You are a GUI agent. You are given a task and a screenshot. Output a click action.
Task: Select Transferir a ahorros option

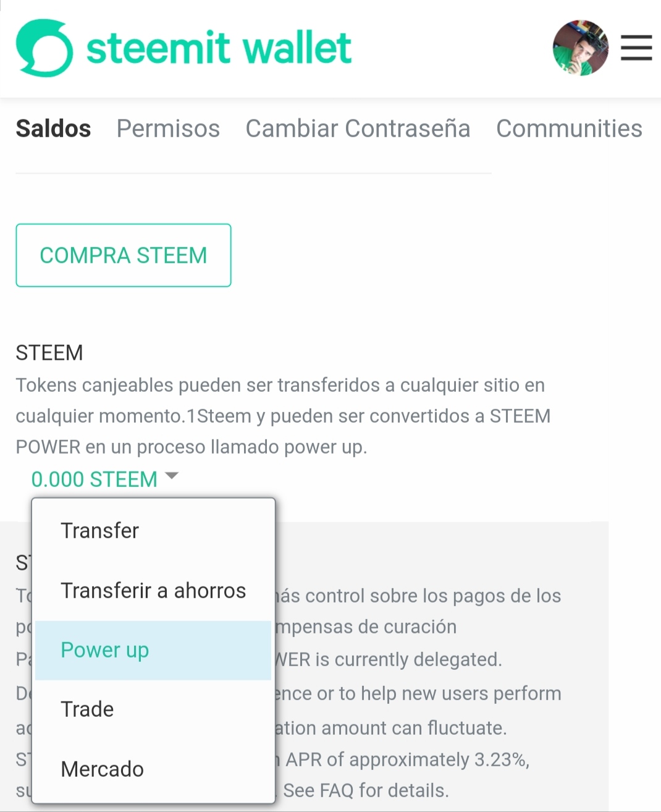[x=153, y=590]
